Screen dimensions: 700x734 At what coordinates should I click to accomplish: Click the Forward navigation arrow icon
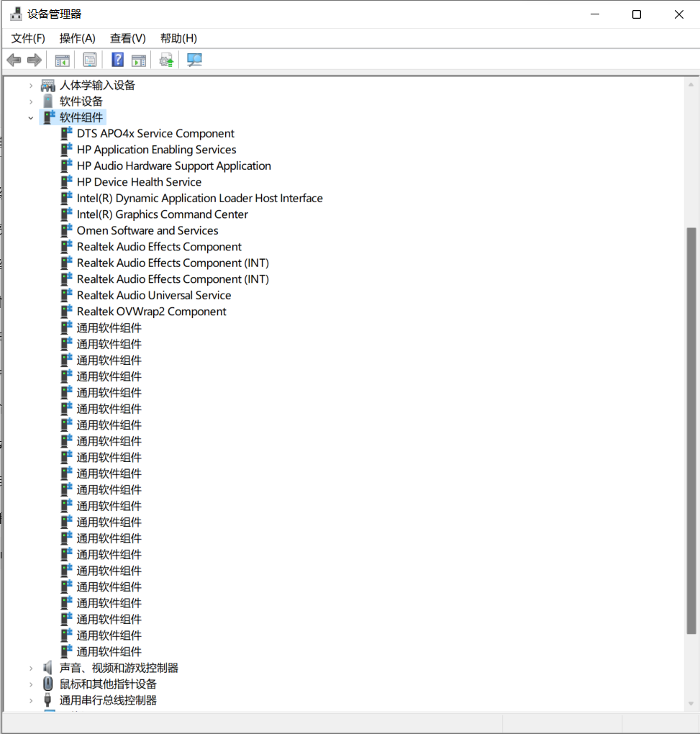[x=34, y=60]
